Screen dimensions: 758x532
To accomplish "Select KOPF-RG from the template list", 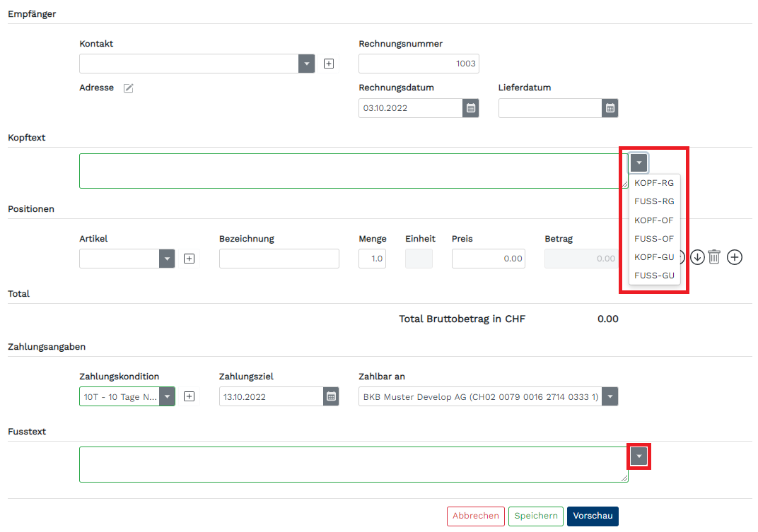I will tap(654, 183).
